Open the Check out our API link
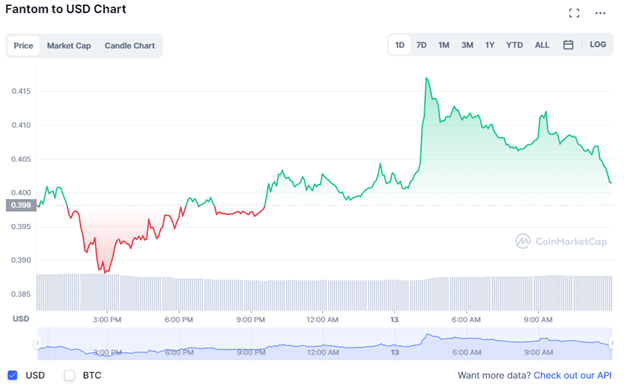Viewport: 624px width, 389px height. [x=572, y=375]
